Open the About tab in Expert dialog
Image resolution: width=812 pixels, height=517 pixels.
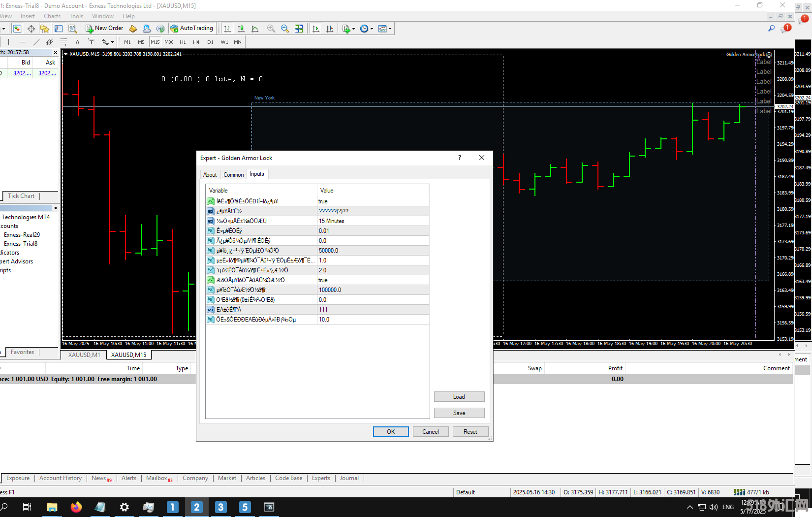[x=210, y=175]
